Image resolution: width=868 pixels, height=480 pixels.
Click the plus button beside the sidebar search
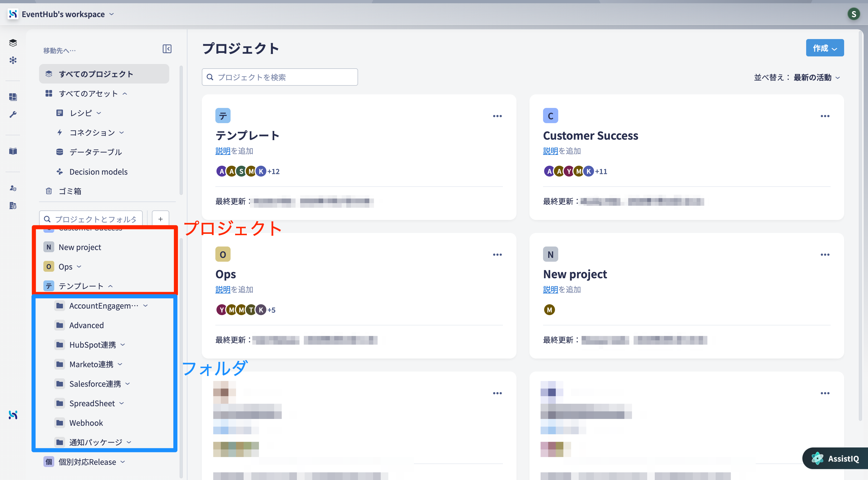point(160,219)
